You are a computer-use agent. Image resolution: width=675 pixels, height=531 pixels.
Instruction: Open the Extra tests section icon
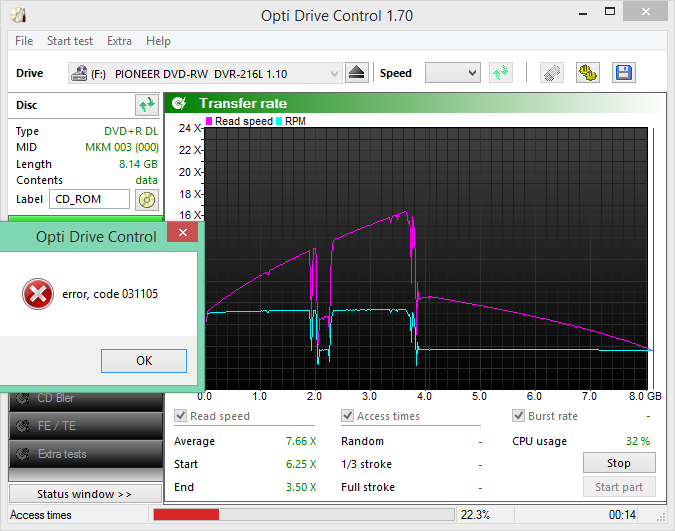coord(22,454)
